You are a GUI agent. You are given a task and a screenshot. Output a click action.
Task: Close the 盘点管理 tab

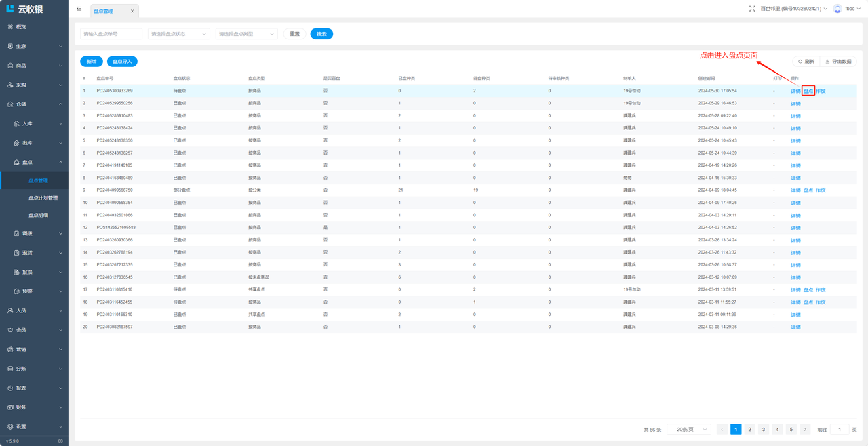(x=132, y=11)
